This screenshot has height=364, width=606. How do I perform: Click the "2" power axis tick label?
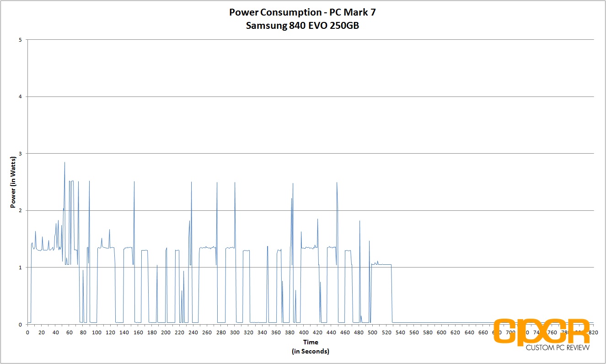[20, 210]
